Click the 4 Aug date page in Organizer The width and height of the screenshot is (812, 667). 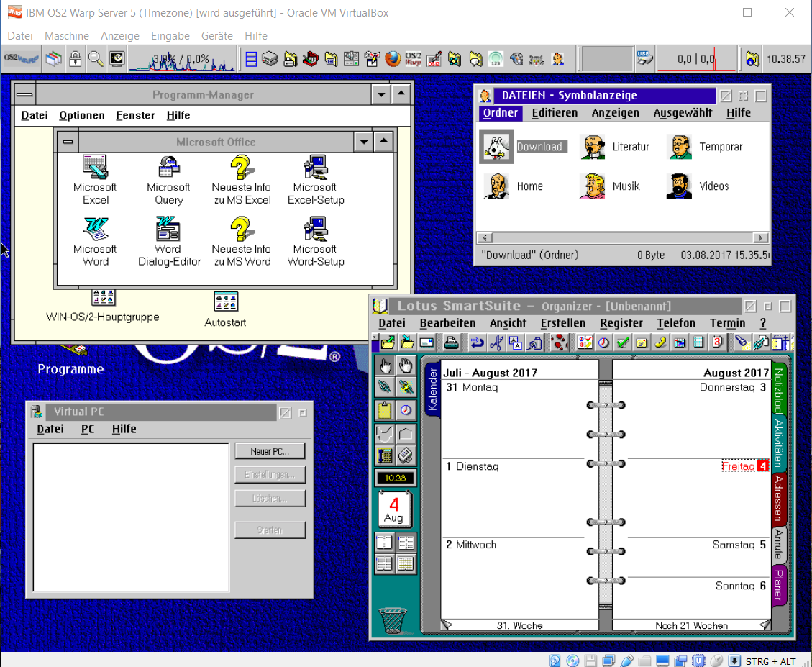(x=395, y=509)
